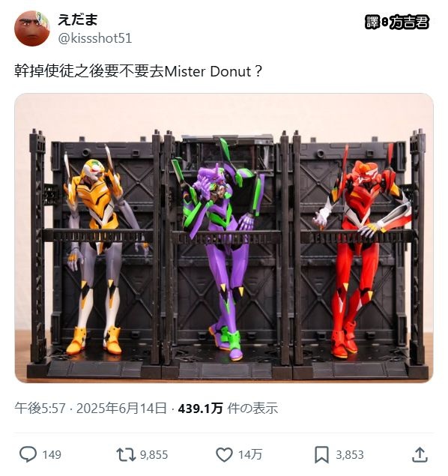Click the purple EVA figure in photo

(219, 249)
